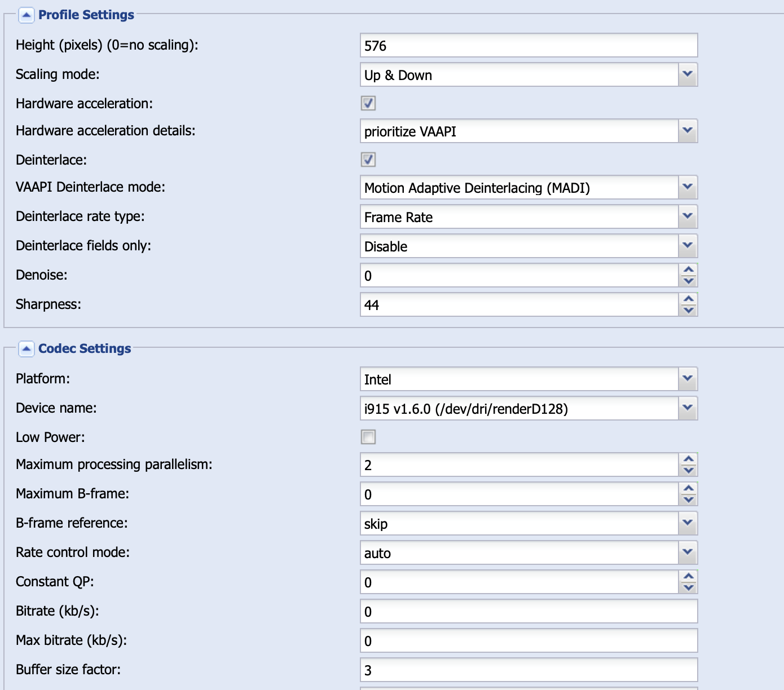Toggle the Hardware acceleration checkbox

click(x=368, y=103)
